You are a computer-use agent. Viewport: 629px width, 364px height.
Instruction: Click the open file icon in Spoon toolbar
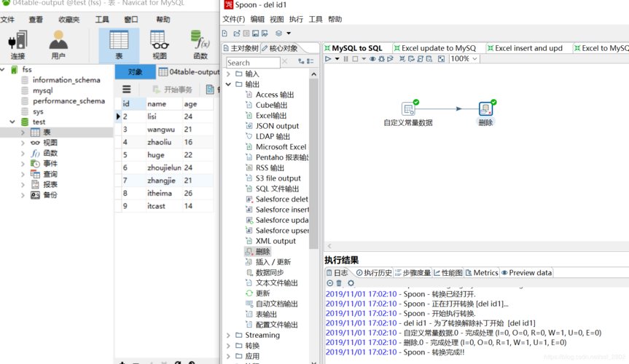tap(237, 33)
